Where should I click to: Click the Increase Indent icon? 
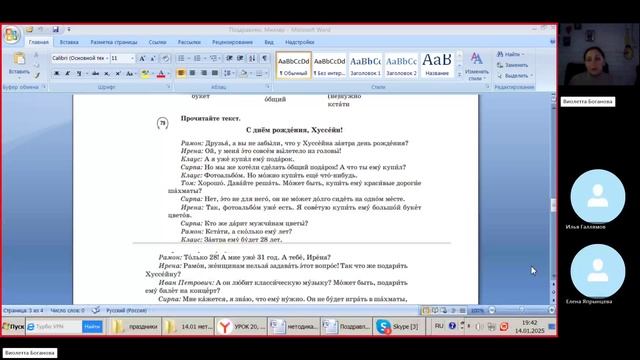coord(240,58)
